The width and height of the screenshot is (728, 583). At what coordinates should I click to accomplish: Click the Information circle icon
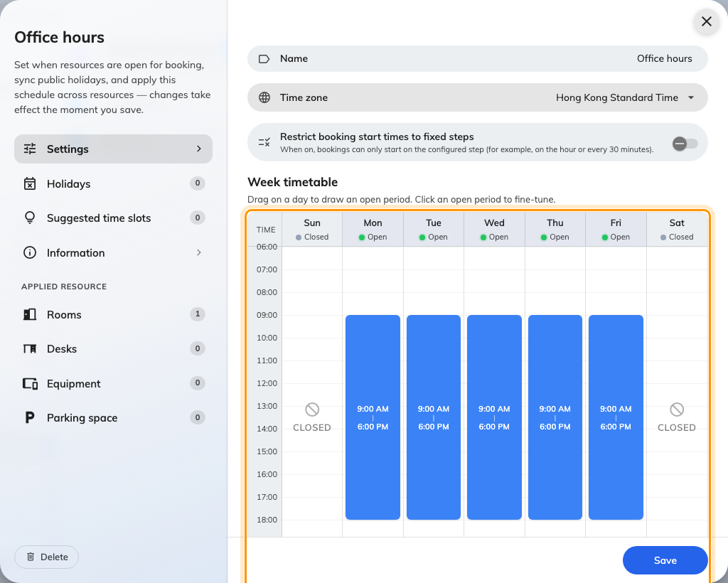30,252
